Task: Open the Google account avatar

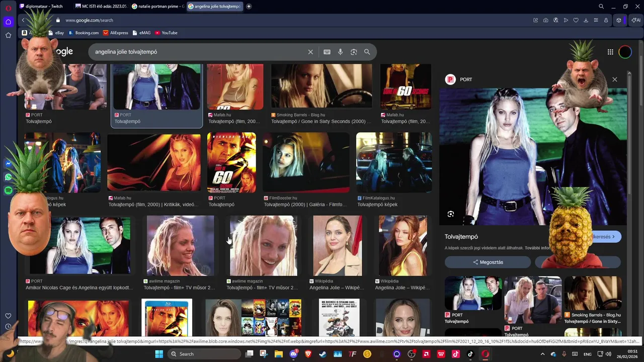Action: 625,52
